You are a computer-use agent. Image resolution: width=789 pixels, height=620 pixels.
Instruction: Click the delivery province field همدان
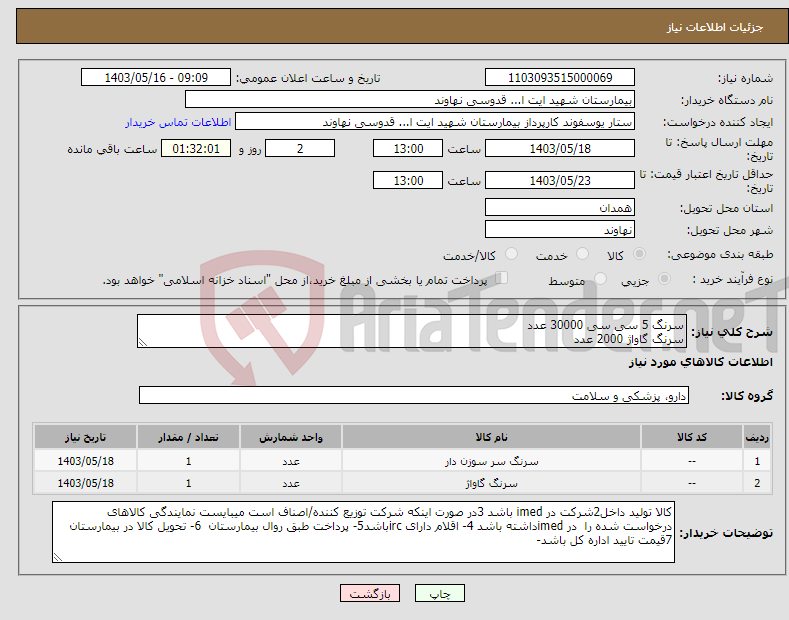[560, 207]
